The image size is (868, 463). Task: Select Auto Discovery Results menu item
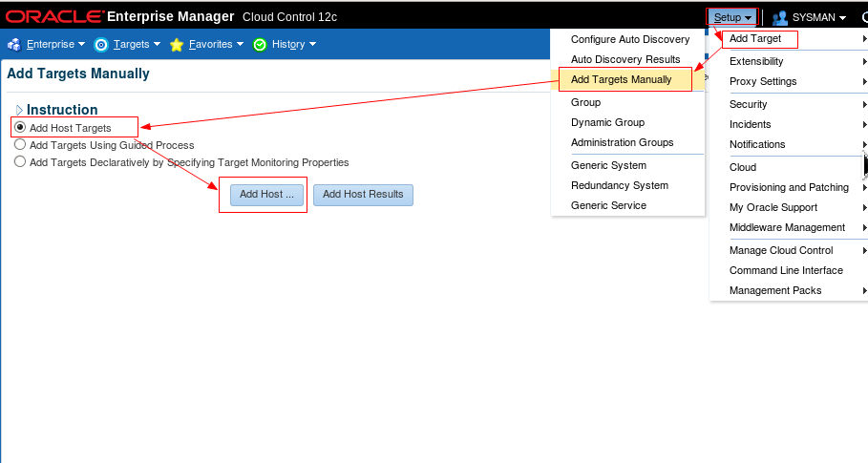click(x=627, y=59)
